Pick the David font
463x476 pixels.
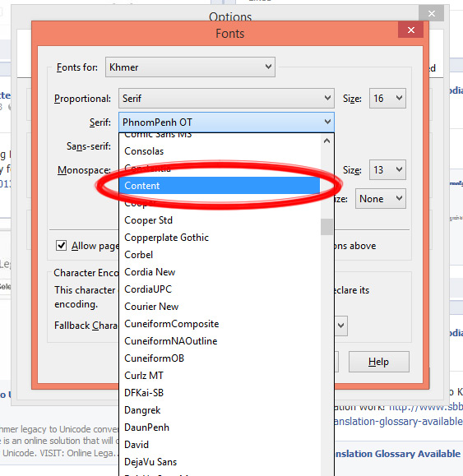(x=220, y=445)
